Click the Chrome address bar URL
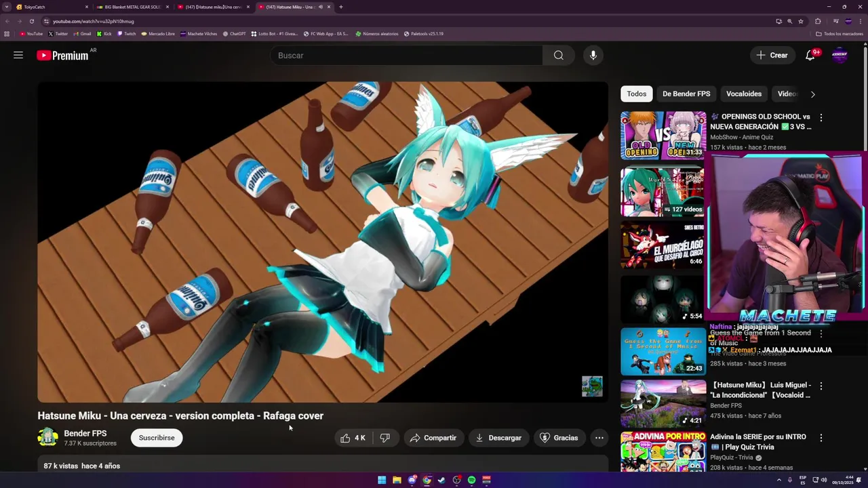 (x=94, y=21)
